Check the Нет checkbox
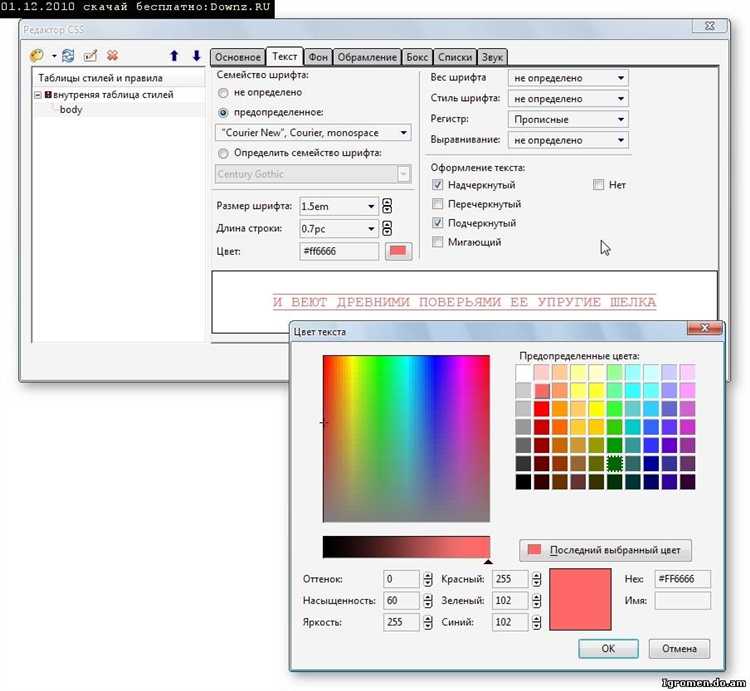 tap(598, 185)
